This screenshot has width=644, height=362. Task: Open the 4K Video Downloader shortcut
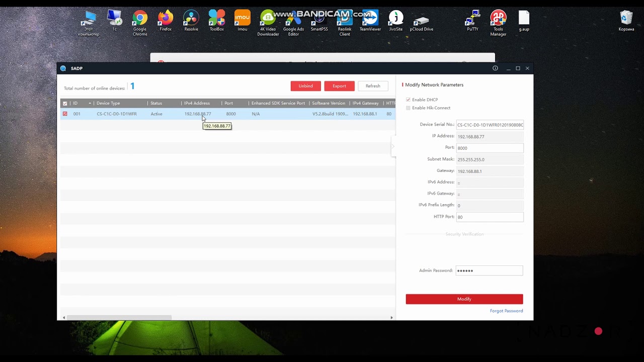pos(268,23)
